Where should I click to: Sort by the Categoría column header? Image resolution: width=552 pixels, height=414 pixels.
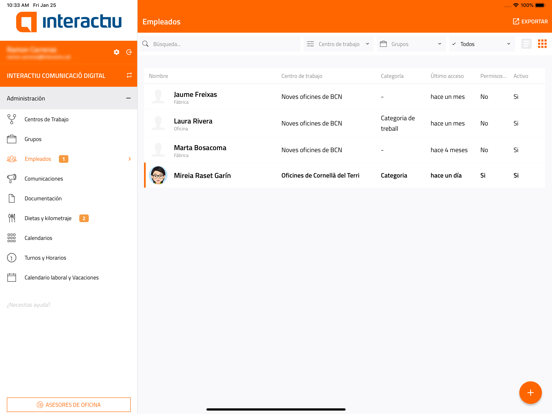[x=392, y=76]
